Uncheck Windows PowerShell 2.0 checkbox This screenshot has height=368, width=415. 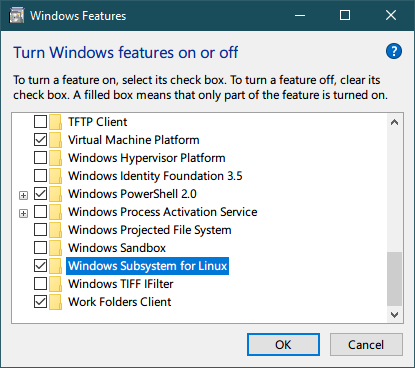point(40,194)
